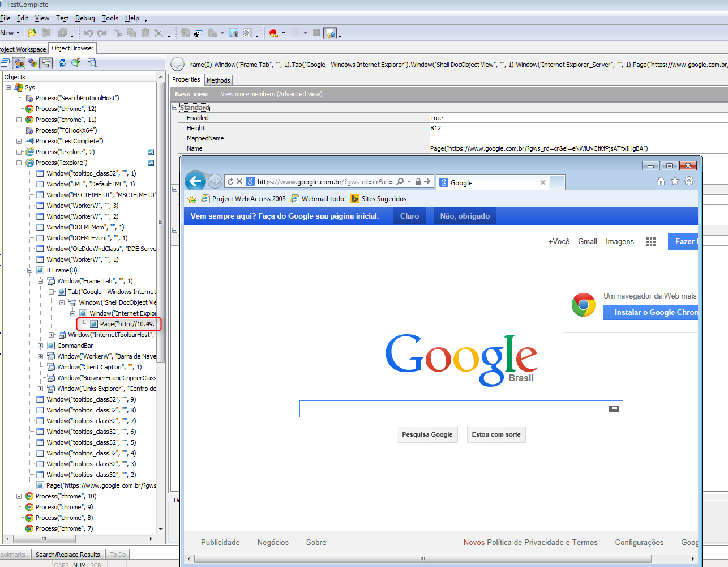The width and height of the screenshot is (728, 567).
Task: Click the Open project folder icon
Action: (x=32, y=33)
